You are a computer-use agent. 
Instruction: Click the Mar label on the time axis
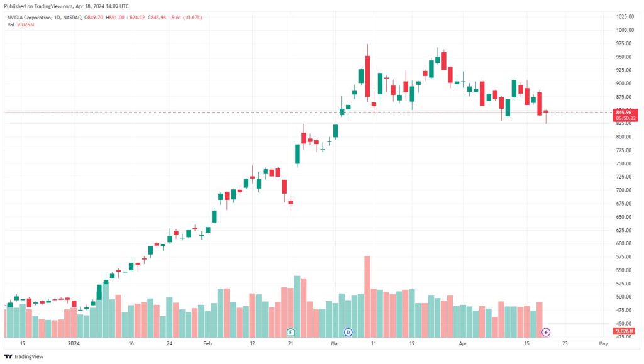[x=335, y=343]
